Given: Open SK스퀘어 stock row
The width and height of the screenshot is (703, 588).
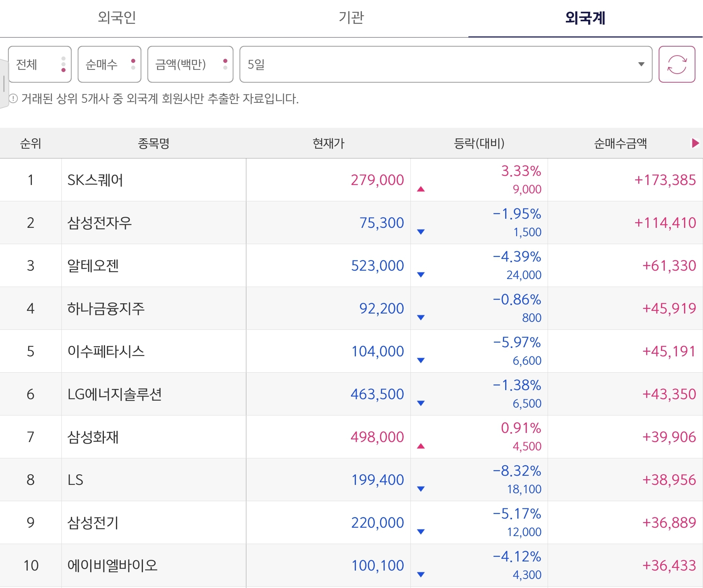Looking at the screenshot, I should click(x=351, y=180).
